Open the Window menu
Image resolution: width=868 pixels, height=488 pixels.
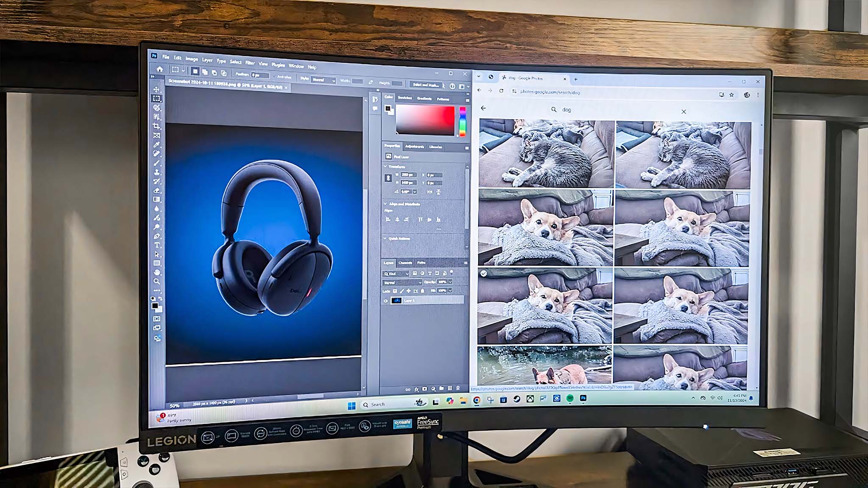(296, 66)
